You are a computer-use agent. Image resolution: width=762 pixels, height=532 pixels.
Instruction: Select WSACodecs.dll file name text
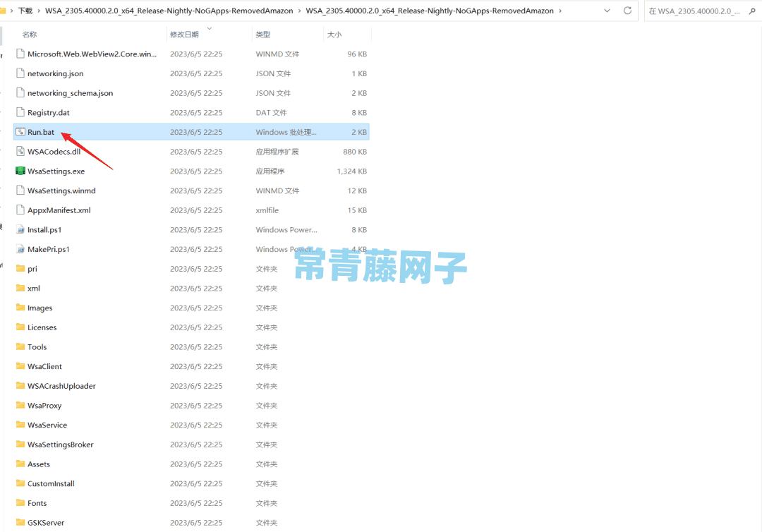click(54, 152)
